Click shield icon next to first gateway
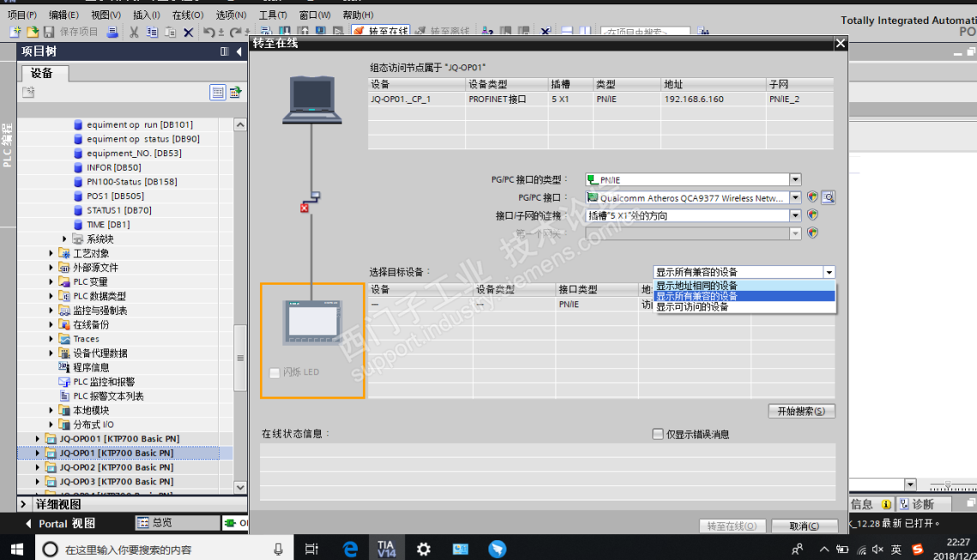This screenshot has width=977, height=560. [812, 233]
